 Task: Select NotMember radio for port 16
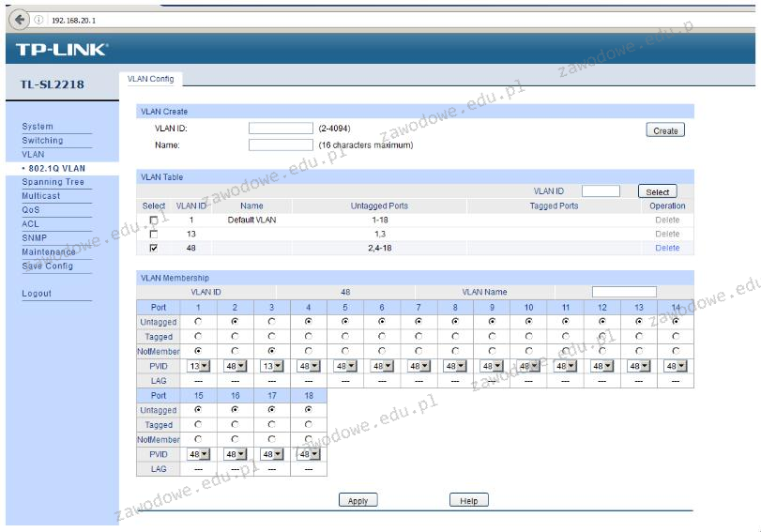point(235,439)
